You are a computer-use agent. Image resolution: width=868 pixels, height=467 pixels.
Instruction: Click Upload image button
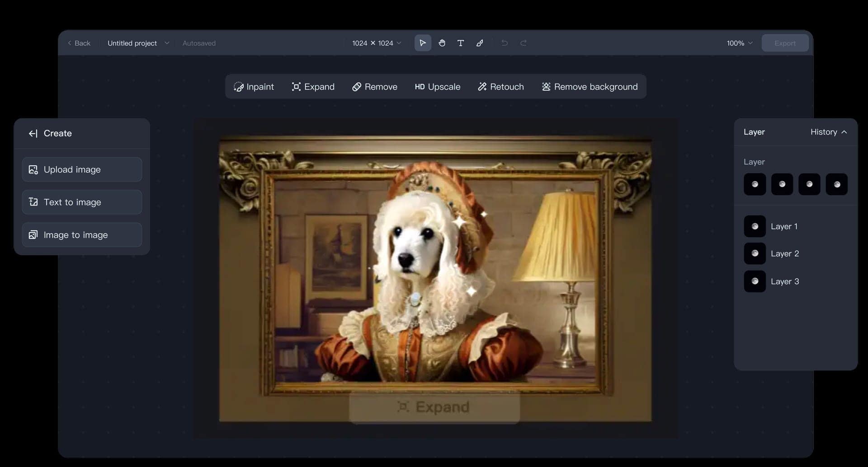[x=82, y=169]
